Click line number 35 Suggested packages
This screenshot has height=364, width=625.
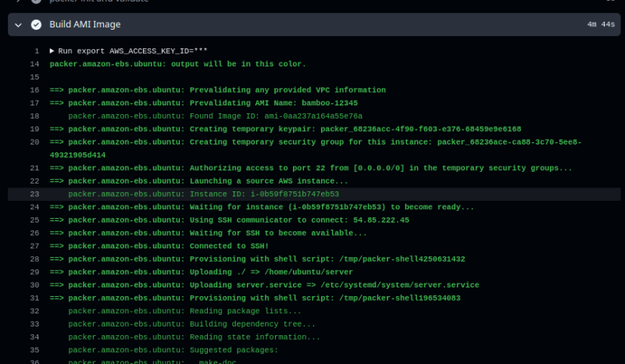(x=34, y=350)
